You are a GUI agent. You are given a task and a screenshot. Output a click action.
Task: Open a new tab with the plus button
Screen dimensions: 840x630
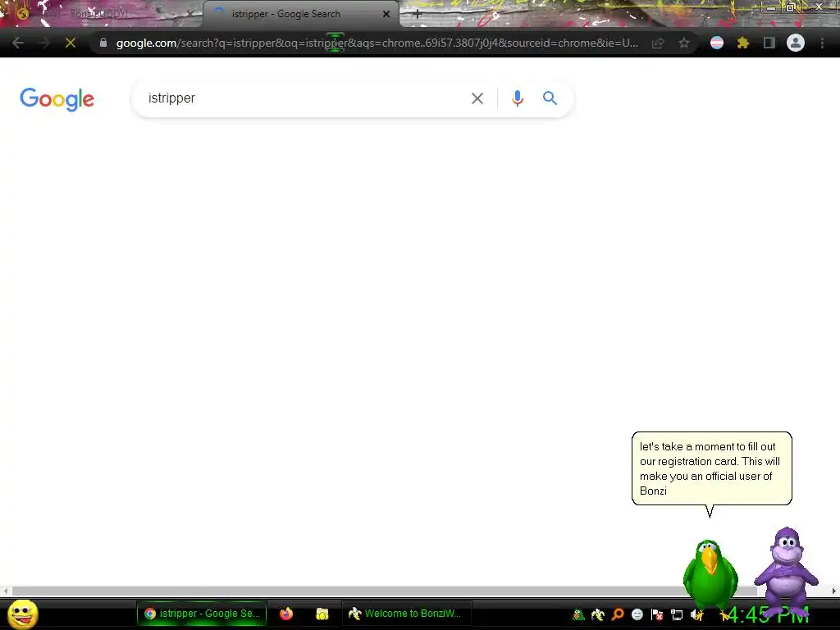click(x=418, y=15)
